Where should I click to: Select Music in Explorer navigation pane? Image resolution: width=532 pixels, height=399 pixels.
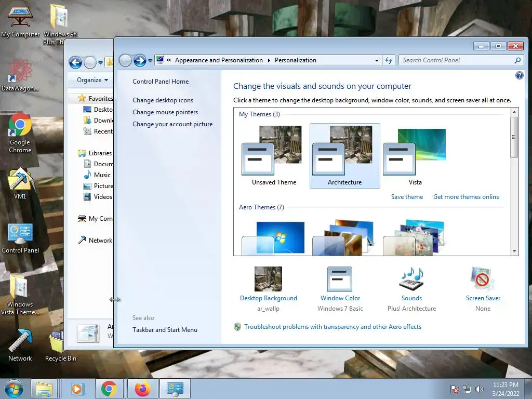click(x=97, y=175)
